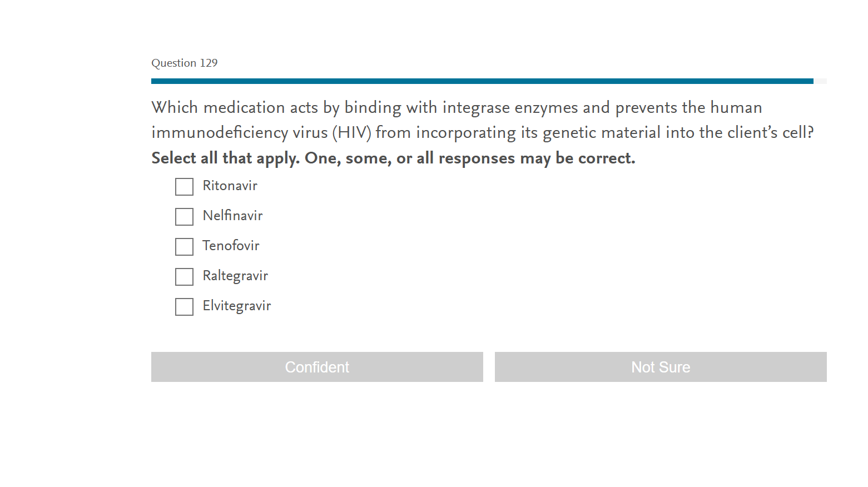868x487 pixels.
Task: Check the Tenofovir answer box
Action: click(x=184, y=247)
